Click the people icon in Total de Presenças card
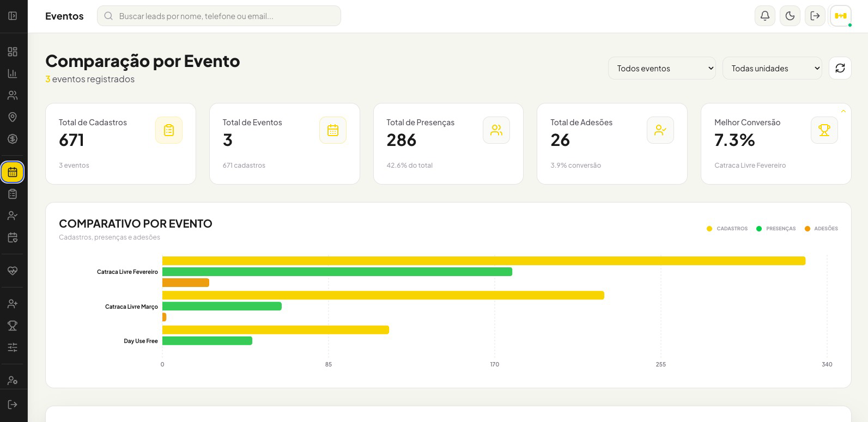The image size is (868, 422). 496,130
